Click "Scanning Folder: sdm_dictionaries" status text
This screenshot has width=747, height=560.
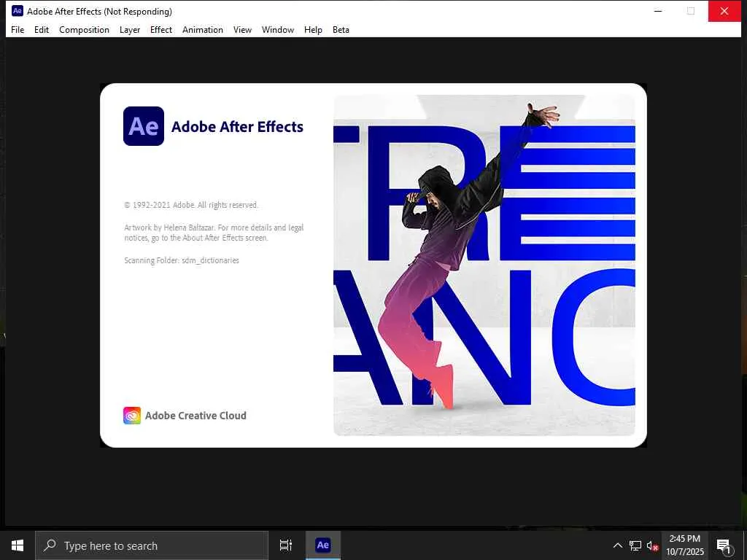[x=182, y=260]
